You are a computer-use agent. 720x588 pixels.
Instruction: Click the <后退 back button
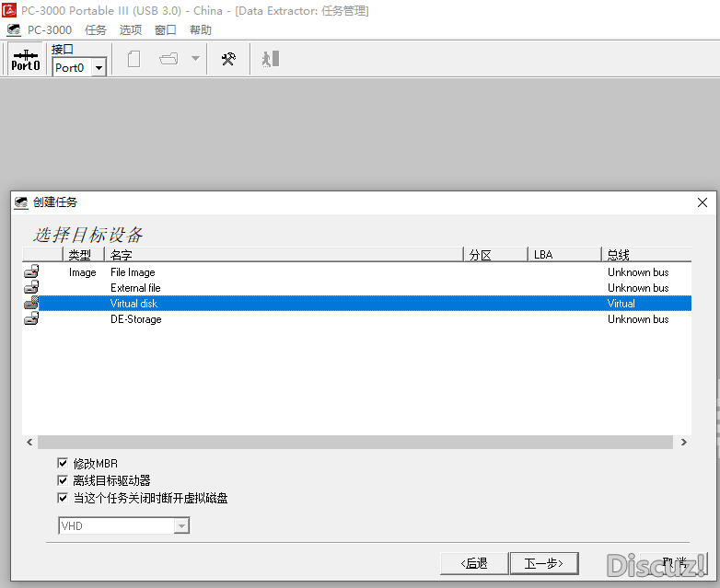[474, 563]
